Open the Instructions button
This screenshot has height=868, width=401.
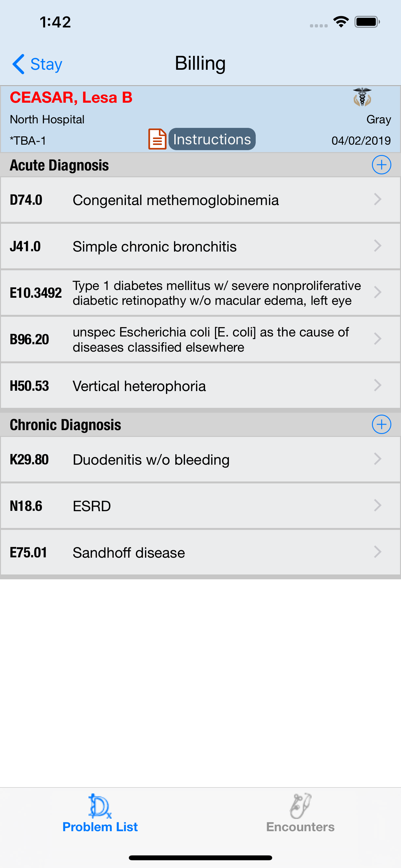click(212, 139)
